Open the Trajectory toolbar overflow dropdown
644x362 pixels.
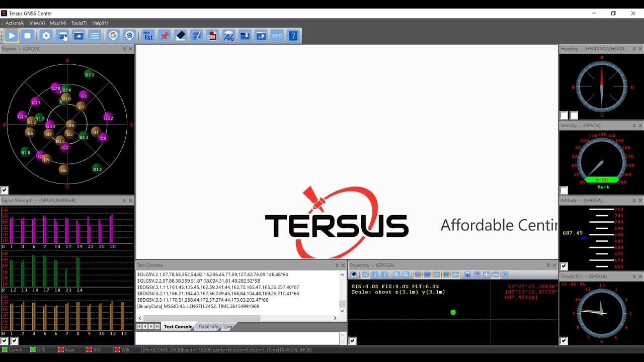[x=505, y=275]
